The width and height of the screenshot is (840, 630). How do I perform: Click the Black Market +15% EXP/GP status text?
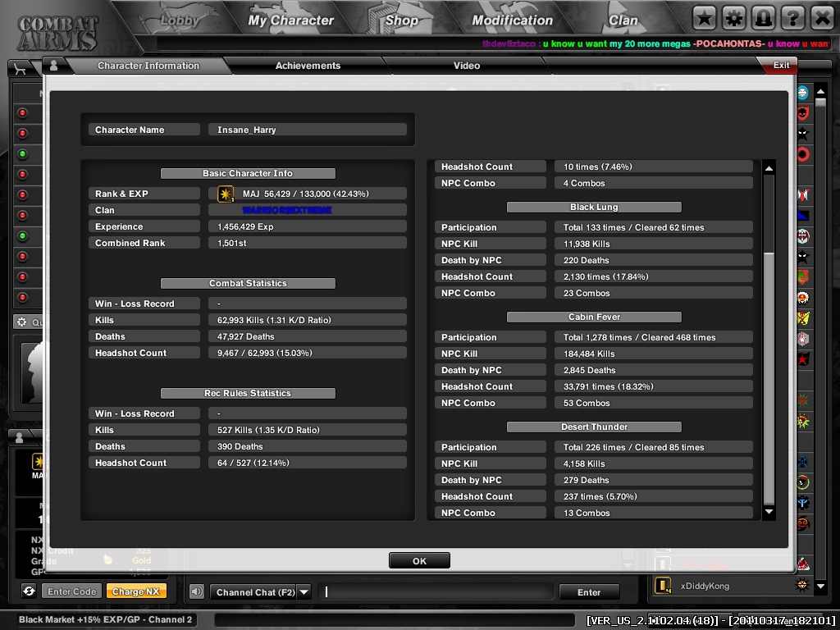point(106,620)
